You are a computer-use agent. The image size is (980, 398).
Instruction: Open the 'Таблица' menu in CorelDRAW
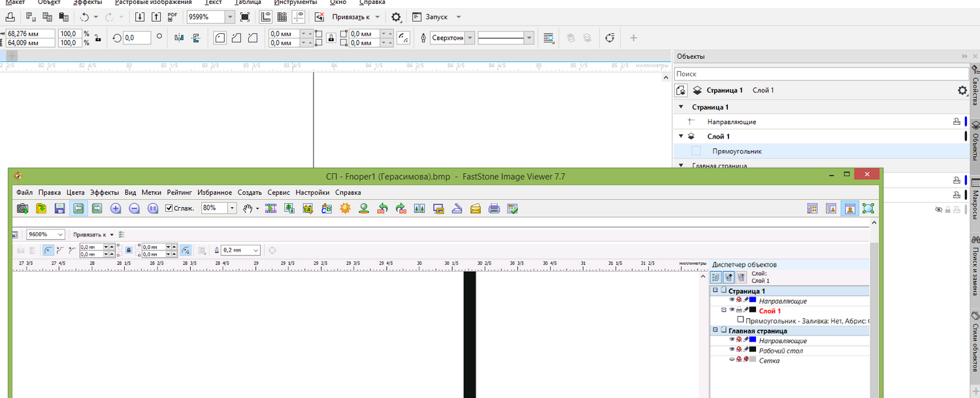tap(248, 3)
